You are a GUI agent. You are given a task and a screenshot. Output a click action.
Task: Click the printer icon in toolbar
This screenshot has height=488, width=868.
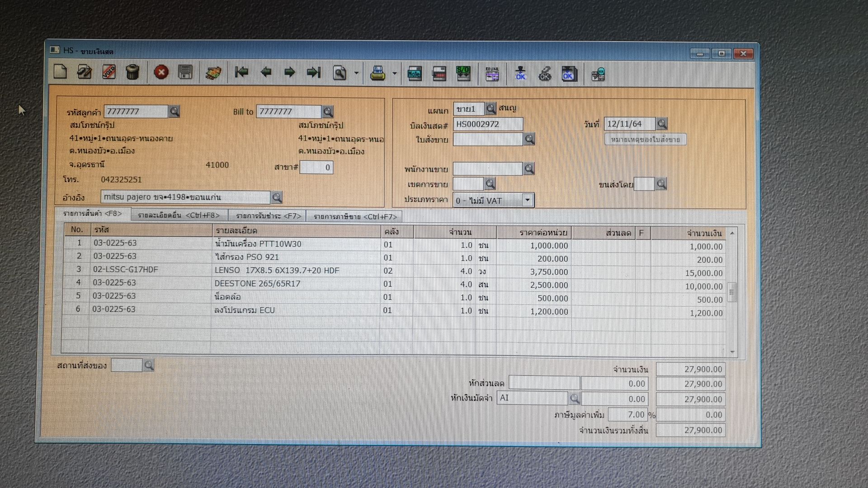coord(377,73)
